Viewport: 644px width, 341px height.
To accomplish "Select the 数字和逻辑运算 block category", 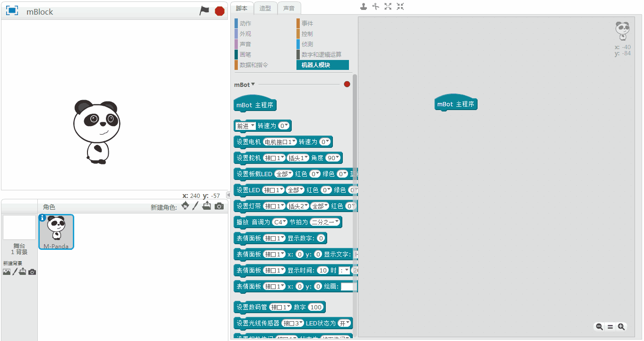I will tap(322, 54).
